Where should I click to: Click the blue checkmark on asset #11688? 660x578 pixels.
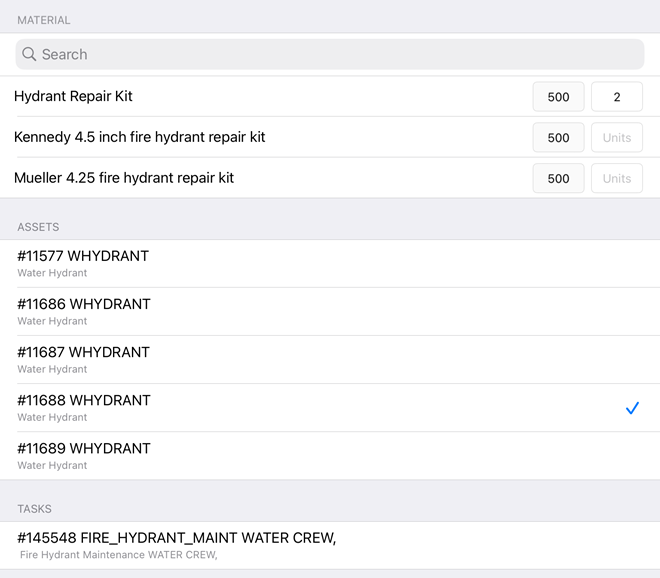[632, 408]
